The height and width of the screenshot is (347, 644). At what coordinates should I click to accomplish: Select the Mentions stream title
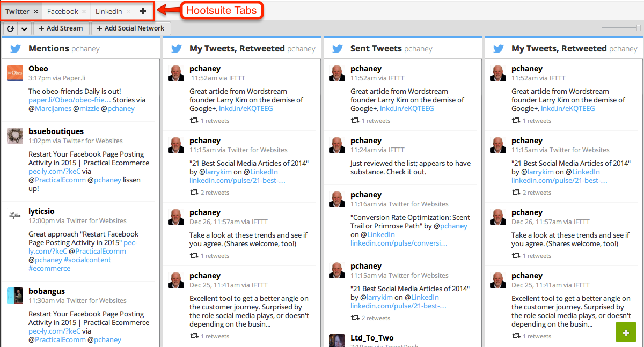pyautogui.click(x=49, y=48)
